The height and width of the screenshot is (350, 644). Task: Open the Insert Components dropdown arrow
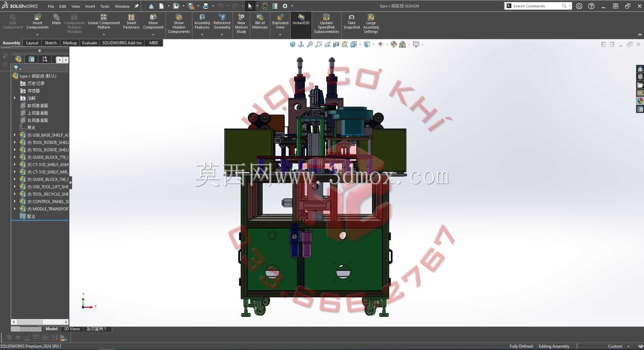point(37,35)
